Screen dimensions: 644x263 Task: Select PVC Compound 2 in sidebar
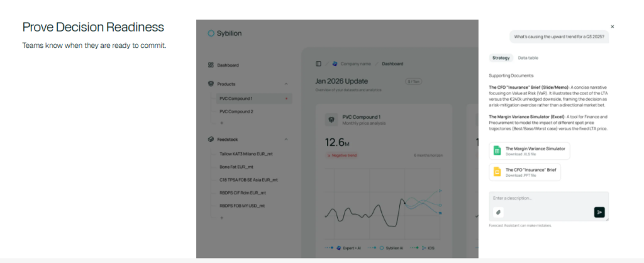(236, 111)
